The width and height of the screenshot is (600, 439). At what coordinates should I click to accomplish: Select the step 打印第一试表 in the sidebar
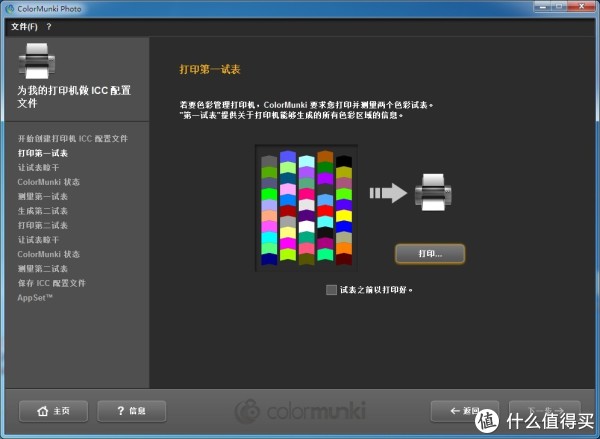pyautogui.click(x=43, y=153)
